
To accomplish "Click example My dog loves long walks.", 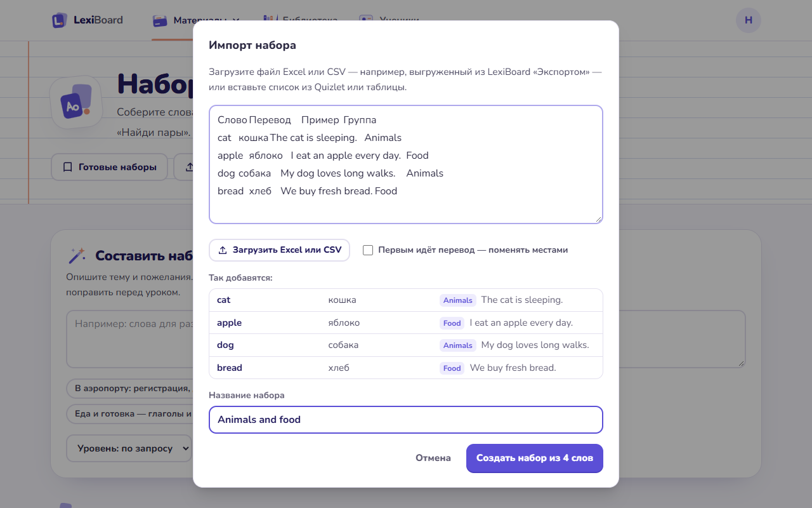I will pos(535,345).
